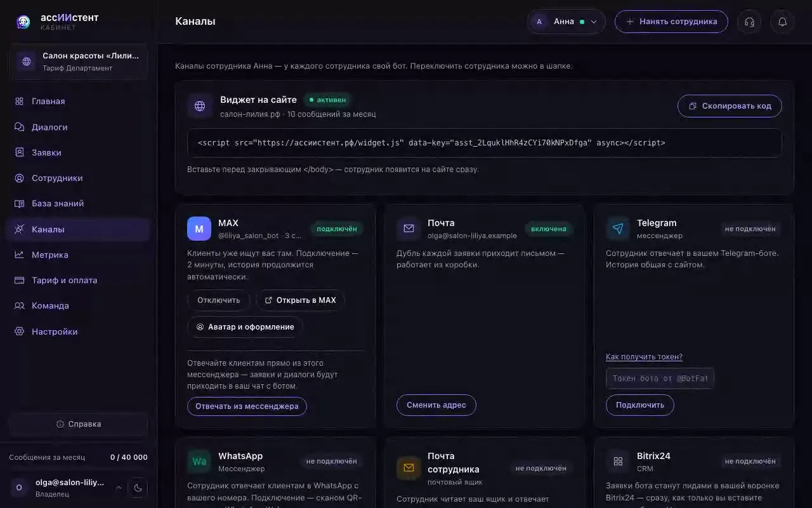
Task: Open Тариф и оплата section
Action: (77, 280)
